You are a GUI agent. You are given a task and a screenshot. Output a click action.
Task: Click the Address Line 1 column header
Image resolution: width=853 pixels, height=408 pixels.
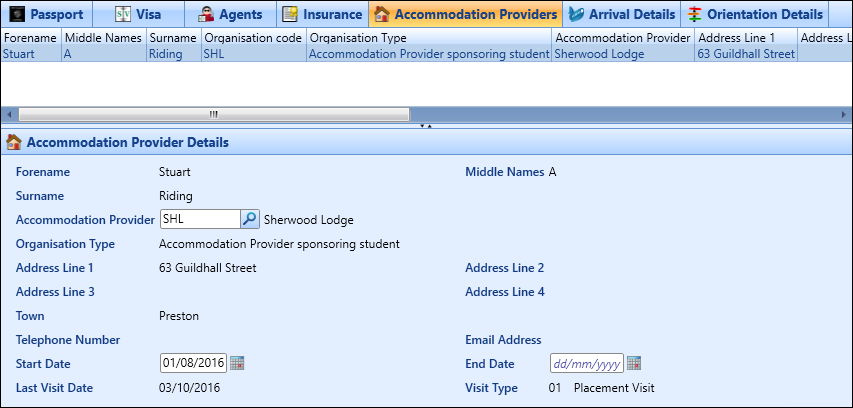pos(746,38)
